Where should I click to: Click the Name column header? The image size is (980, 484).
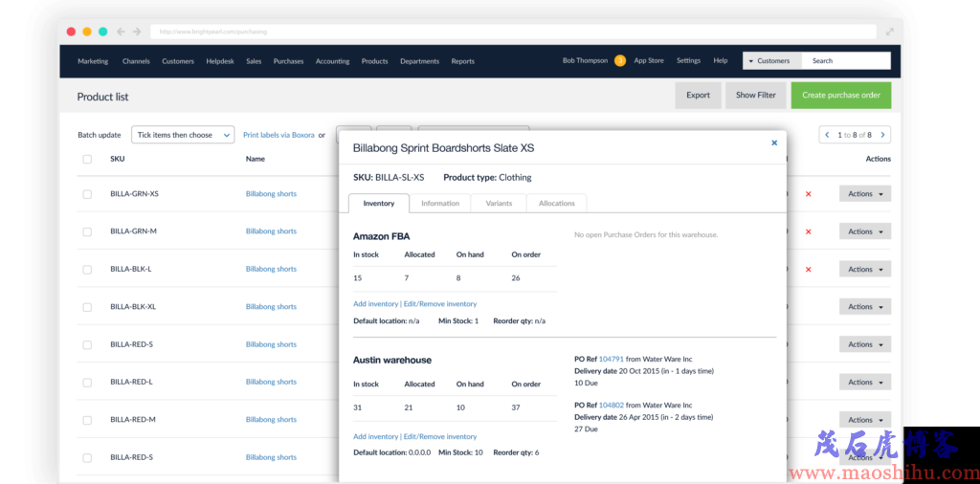coord(255,159)
